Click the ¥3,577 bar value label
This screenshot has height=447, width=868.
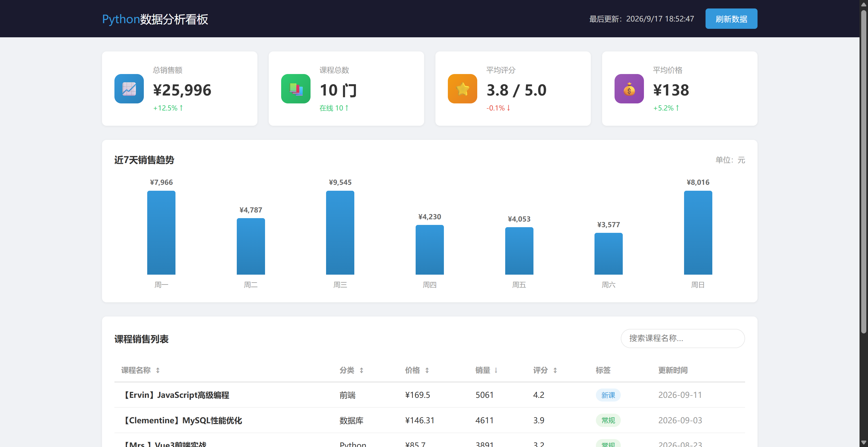(609, 225)
